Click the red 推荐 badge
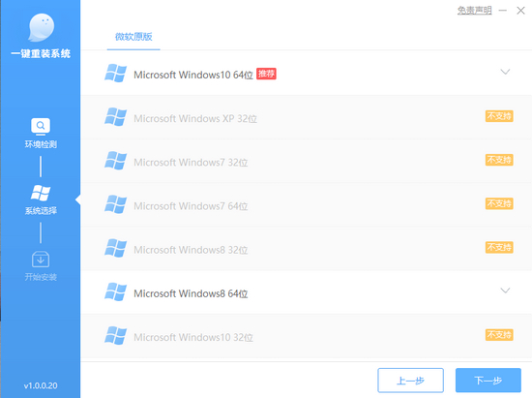Image resolution: width=532 pixels, height=398 pixels. [x=266, y=74]
